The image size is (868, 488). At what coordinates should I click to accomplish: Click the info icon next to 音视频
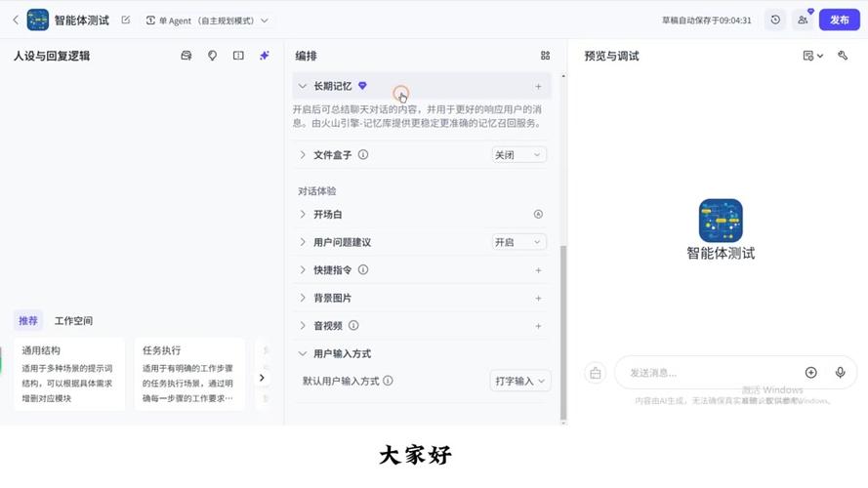coord(353,325)
